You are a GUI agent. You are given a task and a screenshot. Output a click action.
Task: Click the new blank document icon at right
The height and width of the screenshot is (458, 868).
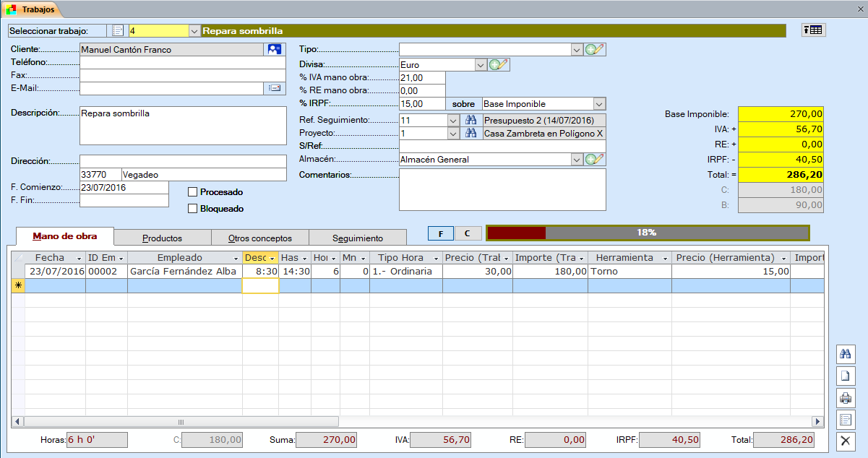[845, 376]
